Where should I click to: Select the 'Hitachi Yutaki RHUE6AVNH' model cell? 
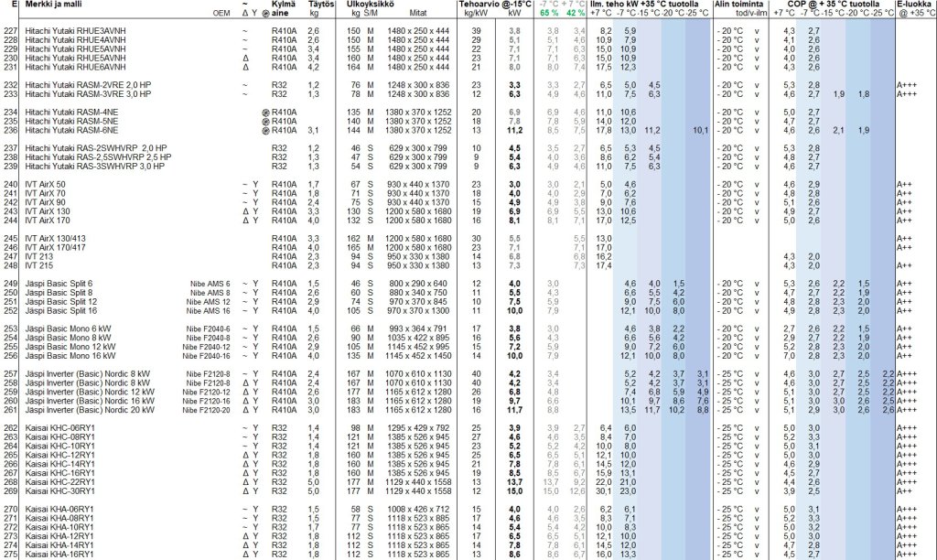(75, 67)
